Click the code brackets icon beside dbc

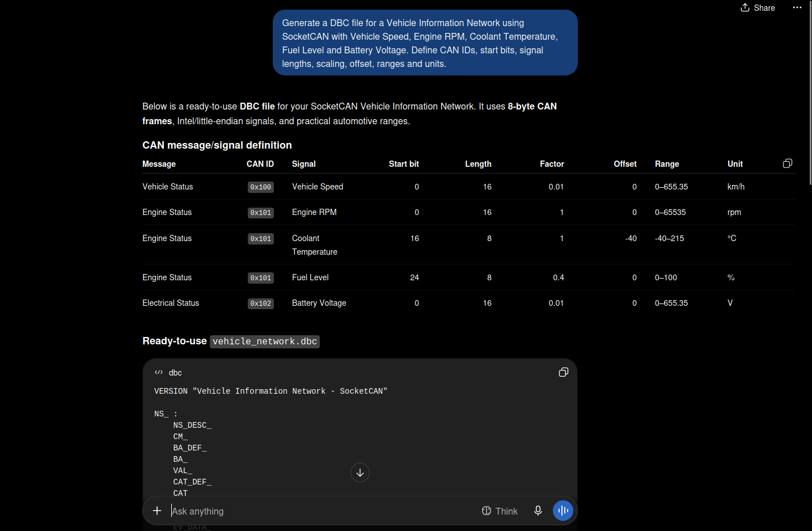click(159, 373)
